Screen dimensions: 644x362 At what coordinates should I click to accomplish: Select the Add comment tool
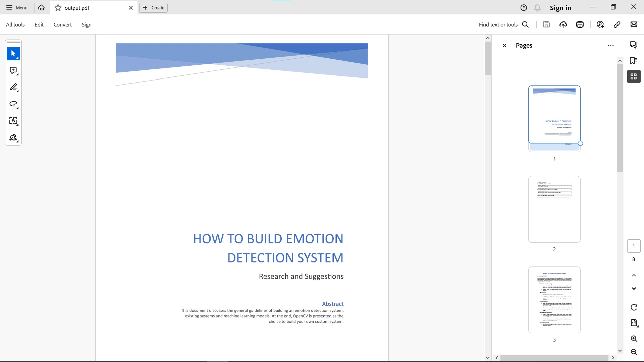click(13, 70)
